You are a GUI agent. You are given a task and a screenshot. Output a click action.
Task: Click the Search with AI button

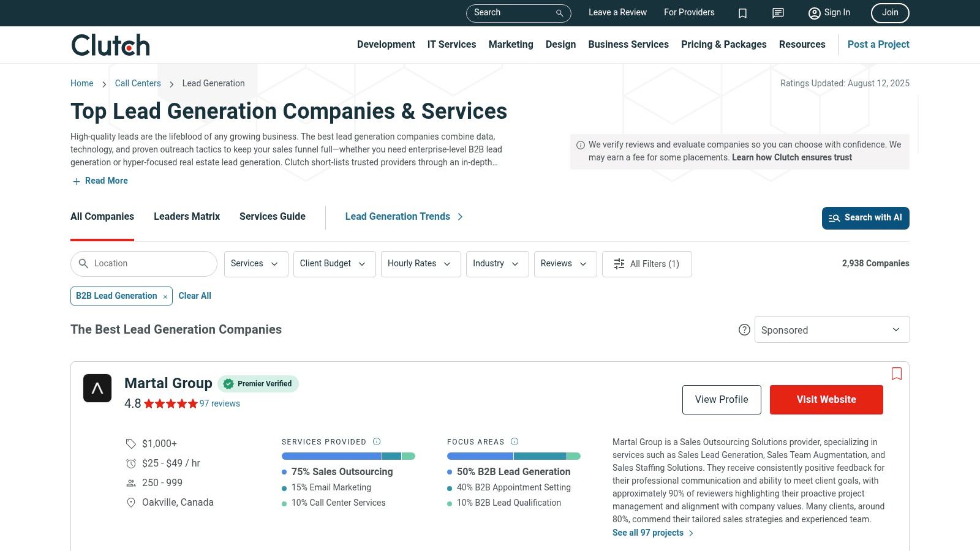(865, 218)
